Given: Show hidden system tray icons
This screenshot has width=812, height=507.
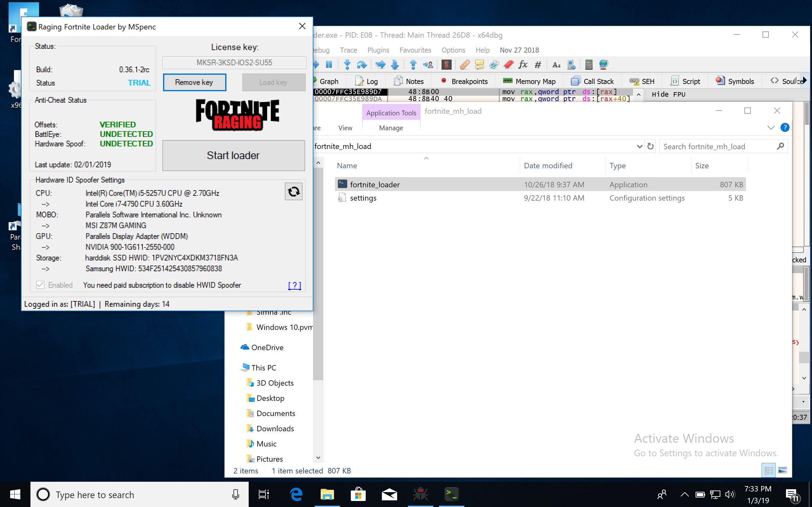Looking at the screenshot, I should click(x=684, y=495).
